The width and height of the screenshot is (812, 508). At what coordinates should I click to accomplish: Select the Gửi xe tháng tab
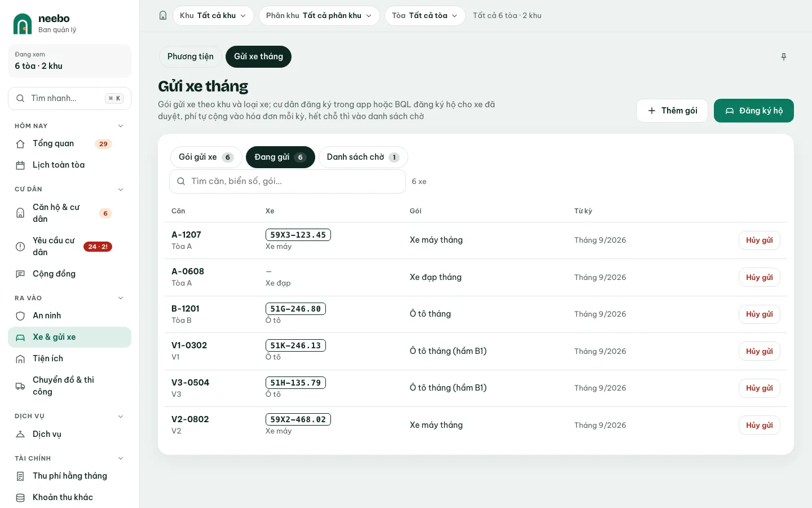[258, 56]
